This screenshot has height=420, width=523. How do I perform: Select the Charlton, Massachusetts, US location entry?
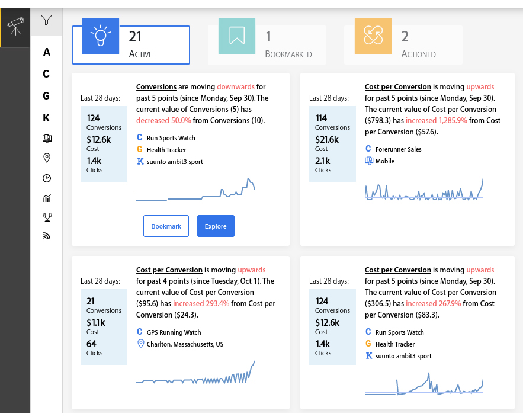(185, 344)
